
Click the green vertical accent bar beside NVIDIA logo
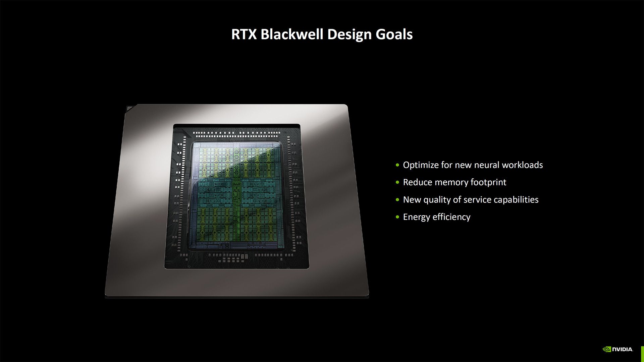(642, 354)
